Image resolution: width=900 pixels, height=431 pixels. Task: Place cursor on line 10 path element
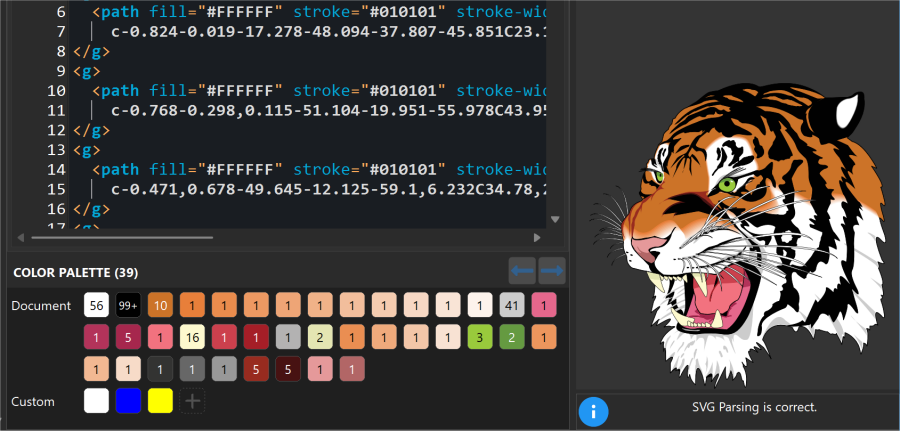point(319,91)
